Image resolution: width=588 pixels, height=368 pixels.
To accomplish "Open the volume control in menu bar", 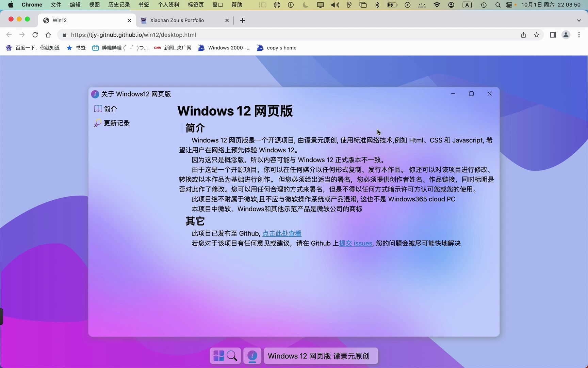I will (x=335, y=5).
